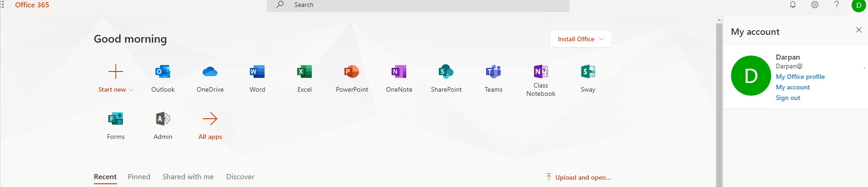Image resolution: width=868 pixels, height=187 pixels.
Task: Switch to the Recent tab
Action: tap(105, 177)
